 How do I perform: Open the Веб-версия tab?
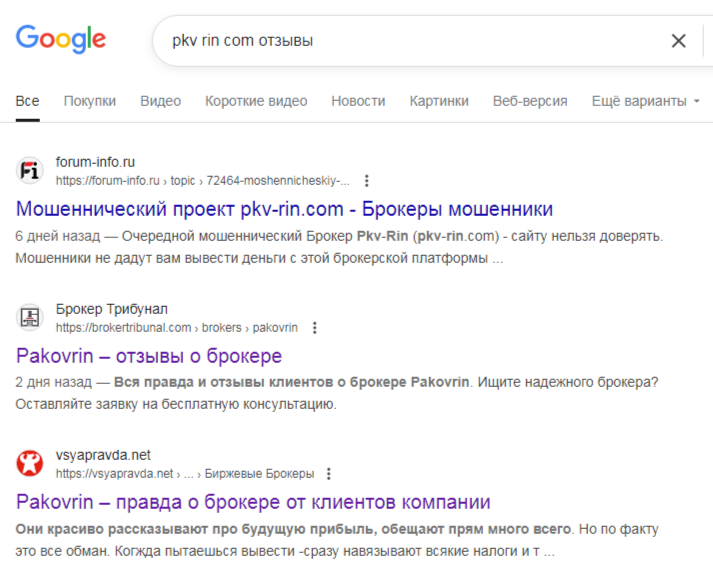click(x=530, y=101)
